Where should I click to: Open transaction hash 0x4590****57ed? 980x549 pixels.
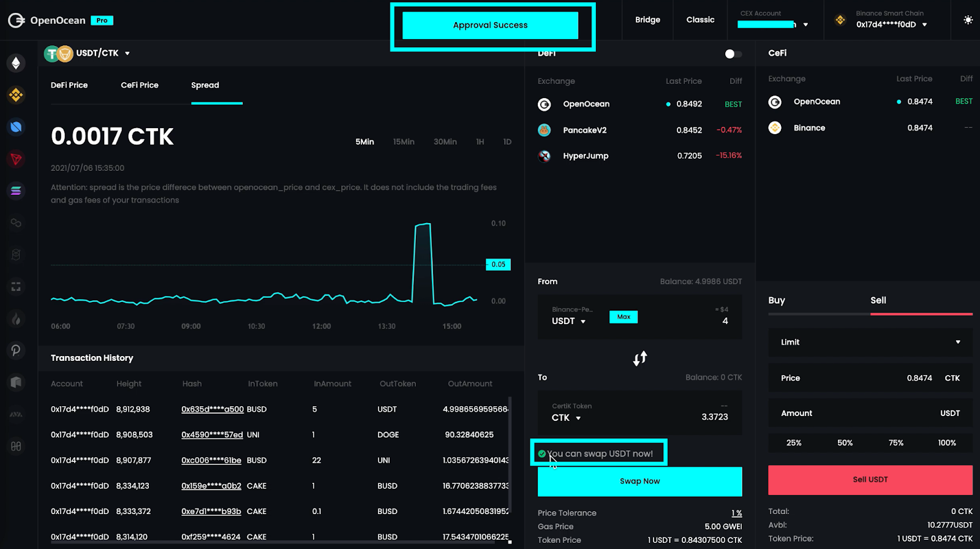pyautogui.click(x=212, y=435)
